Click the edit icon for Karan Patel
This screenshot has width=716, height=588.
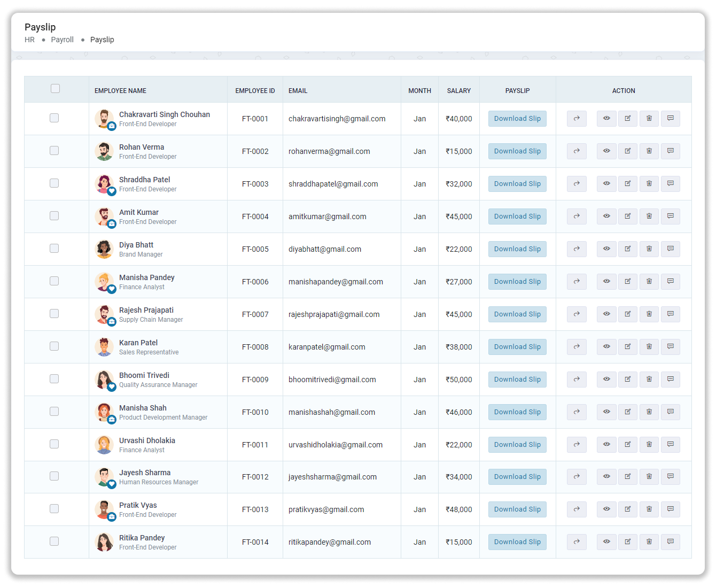tap(628, 346)
